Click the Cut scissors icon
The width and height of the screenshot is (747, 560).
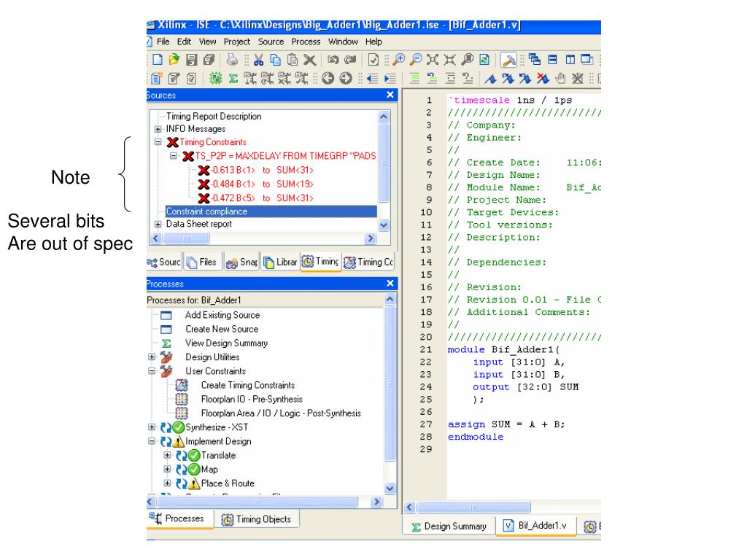tap(259, 60)
